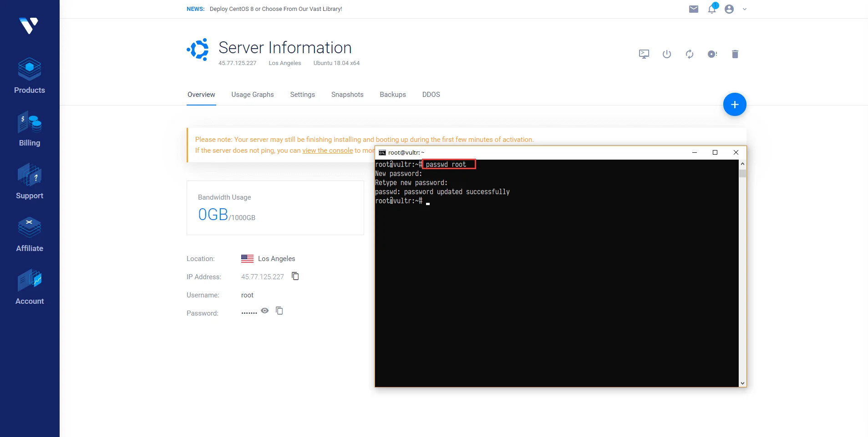Click the terminal window icon in title bar
The image size is (868, 437).
(x=382, y=153)
